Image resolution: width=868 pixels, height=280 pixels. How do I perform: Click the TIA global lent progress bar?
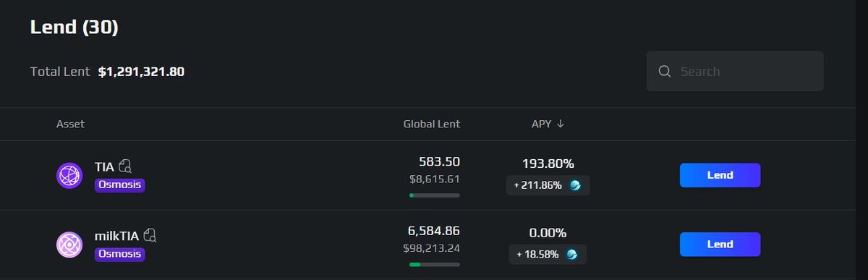435,195
